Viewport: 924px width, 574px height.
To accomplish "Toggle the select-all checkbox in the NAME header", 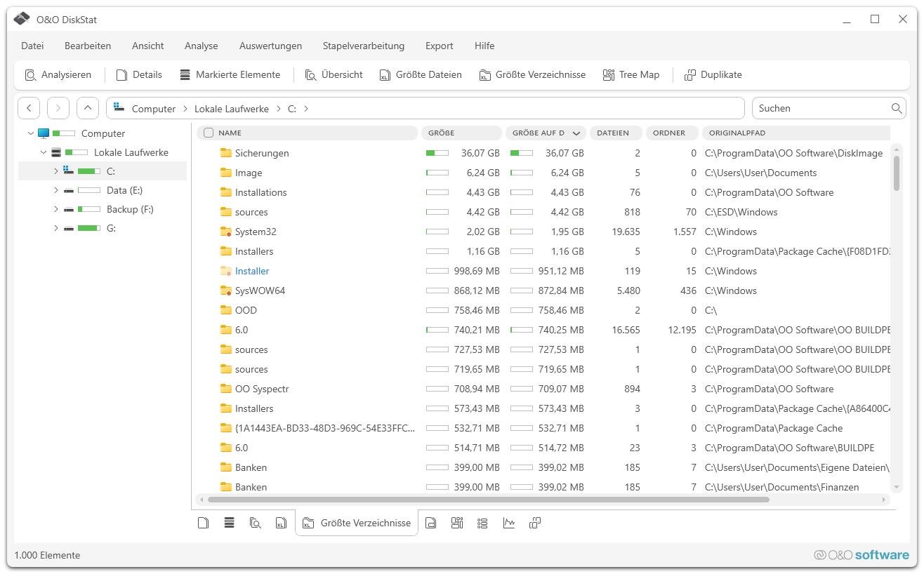I will [x=209, y=133].
